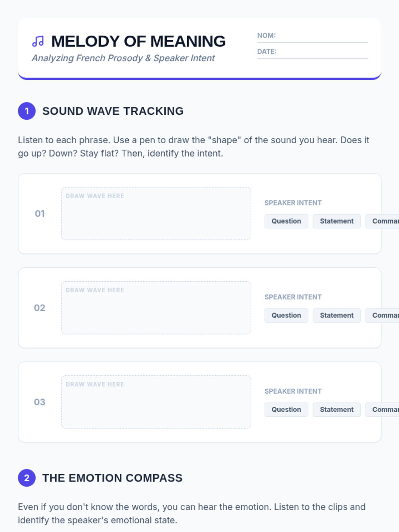
Task: Click the draw wave area for 03
Action: coord(156,402)
